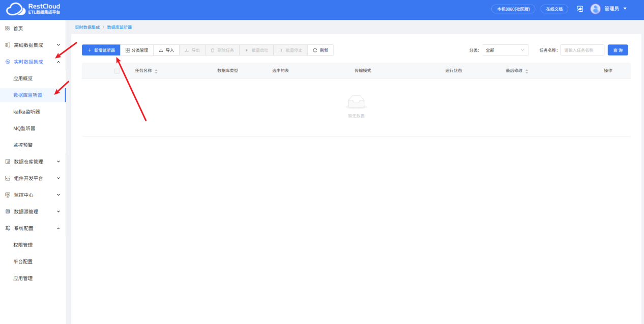Click the 刷新 refresh button
The width and height of the screenshot is (644, 324).
[x=320, y=50]
